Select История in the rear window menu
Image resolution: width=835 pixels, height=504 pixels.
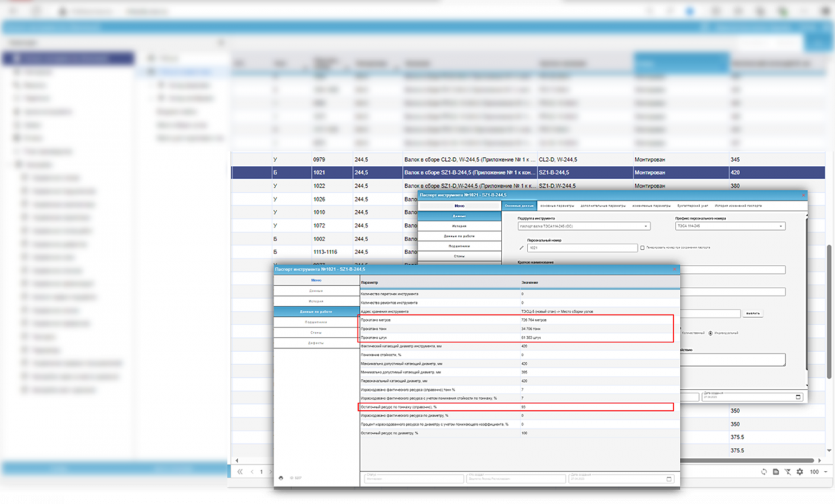click(x=459, y=226)
